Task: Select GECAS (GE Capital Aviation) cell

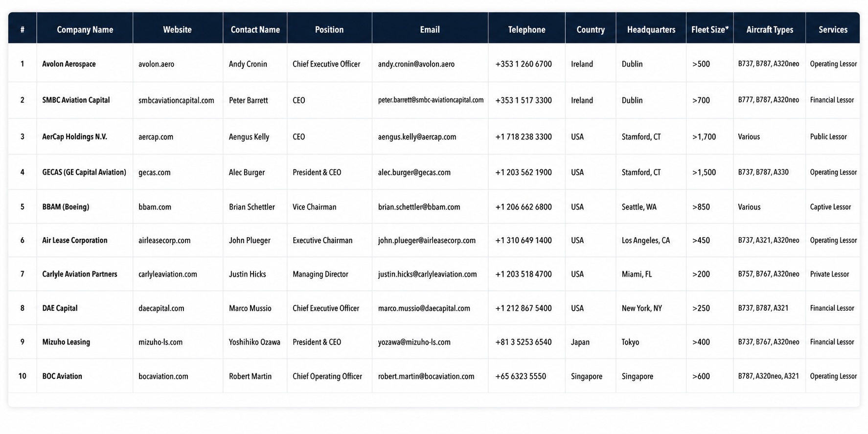Action: tap(84, 172)
